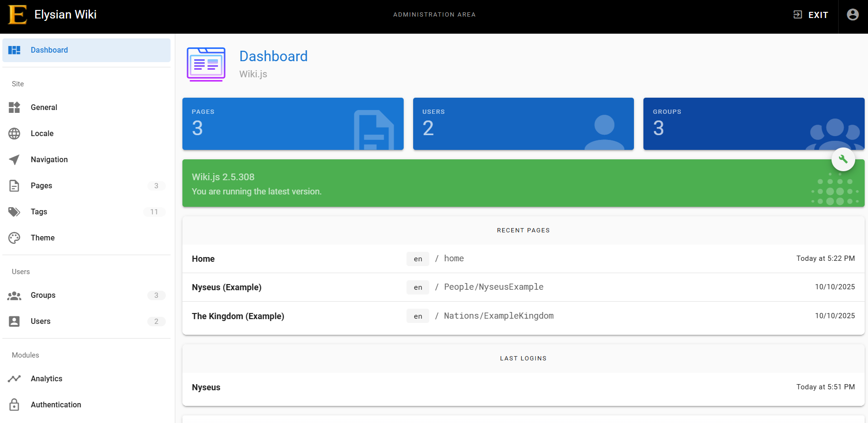Open the user account avatar menu

point(852,15)
